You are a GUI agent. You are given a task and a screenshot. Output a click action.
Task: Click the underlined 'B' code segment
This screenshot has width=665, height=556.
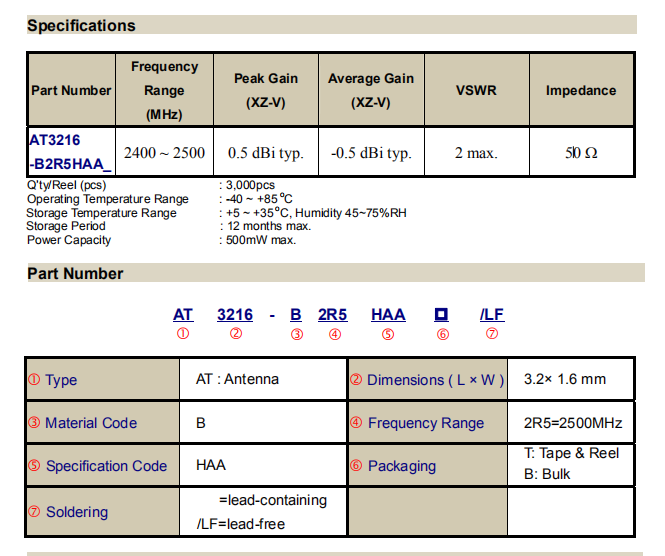point(296,315)
